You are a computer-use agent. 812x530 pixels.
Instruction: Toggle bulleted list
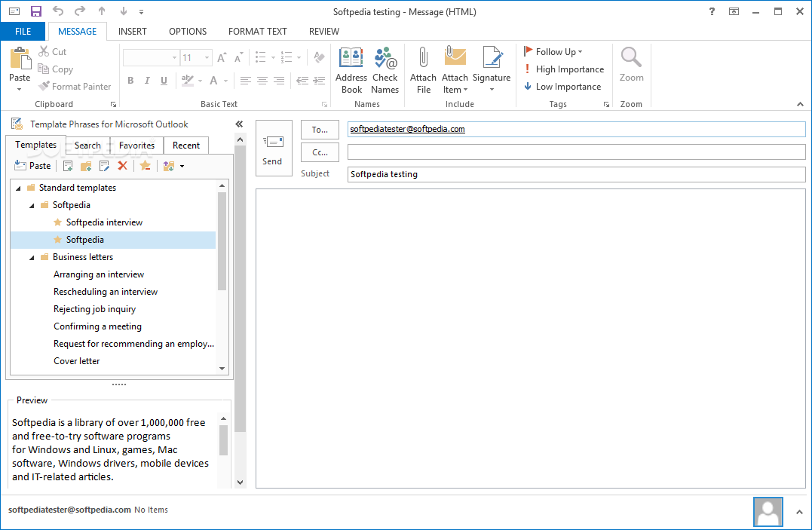pos(260,57)
